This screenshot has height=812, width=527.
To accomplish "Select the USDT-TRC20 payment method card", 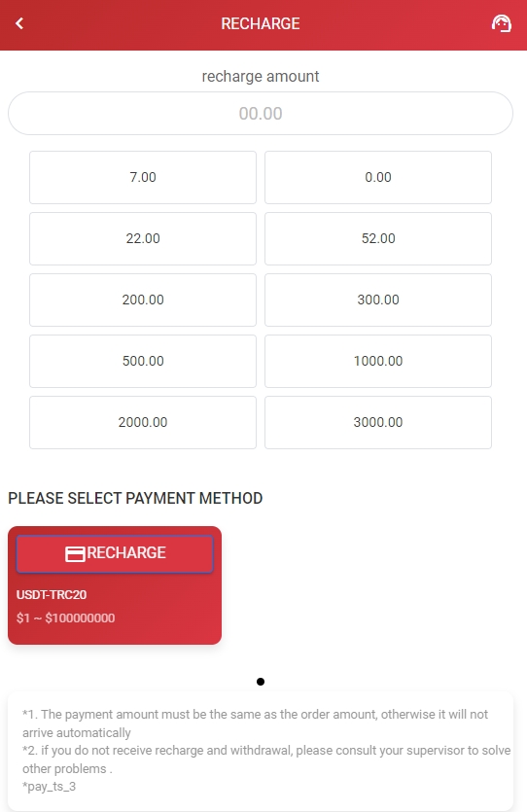I will pos(115,585).
